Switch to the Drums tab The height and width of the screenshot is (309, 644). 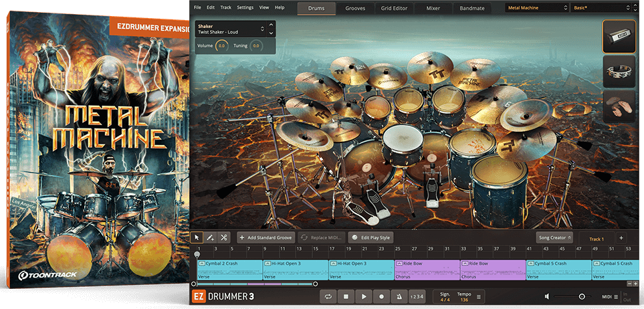[x=316, y=8]
